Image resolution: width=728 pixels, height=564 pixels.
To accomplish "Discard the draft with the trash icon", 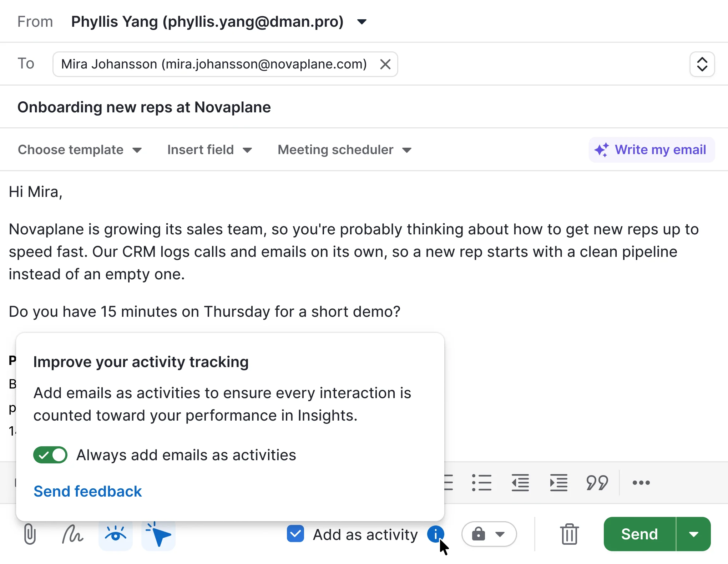I will pos(569,534).
